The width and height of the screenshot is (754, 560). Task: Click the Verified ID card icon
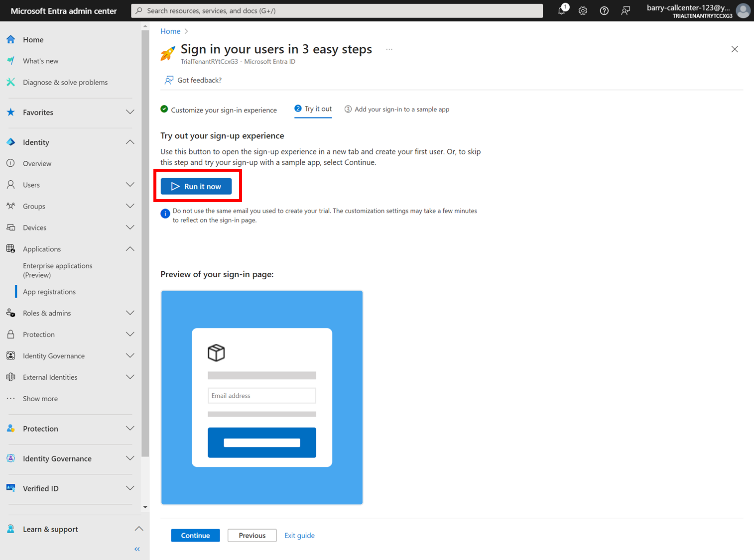10,488
